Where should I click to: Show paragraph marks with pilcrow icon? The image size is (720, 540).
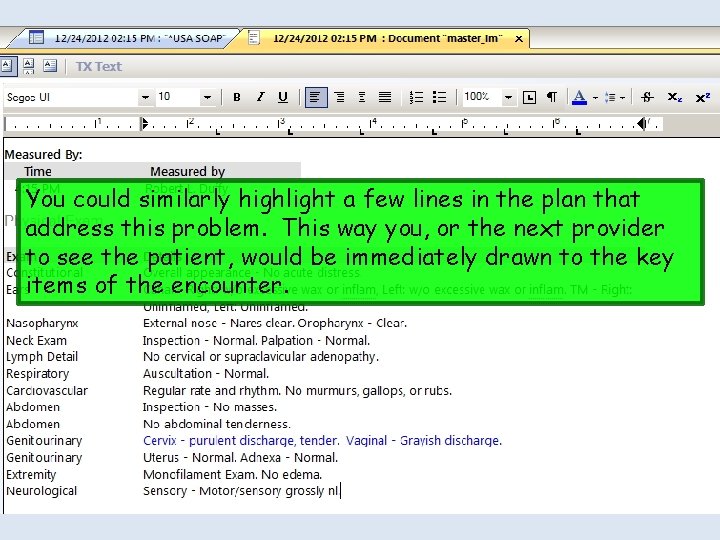click(x=552, y=97)
